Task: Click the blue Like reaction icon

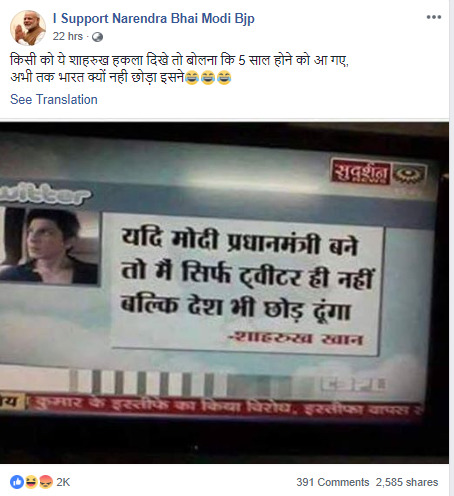Action: pos(17,482)
